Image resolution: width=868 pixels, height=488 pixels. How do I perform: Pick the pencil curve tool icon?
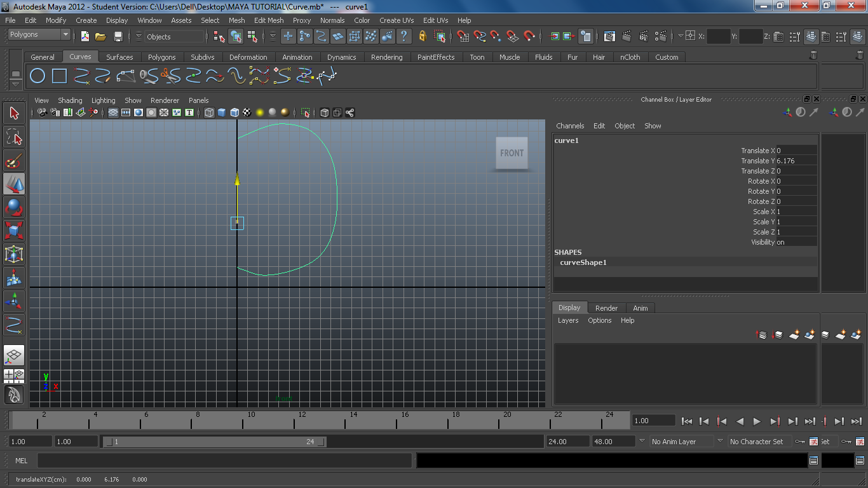point(104,77)
